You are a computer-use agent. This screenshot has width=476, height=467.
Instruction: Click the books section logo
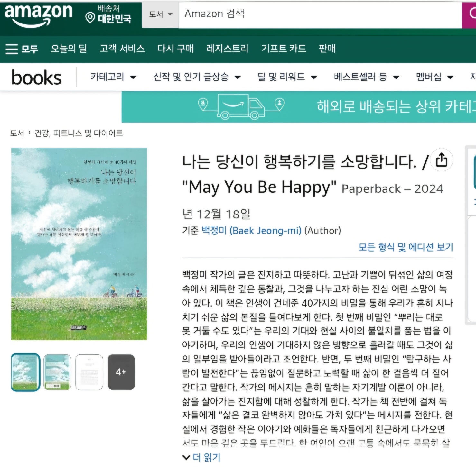coord(36,78)
